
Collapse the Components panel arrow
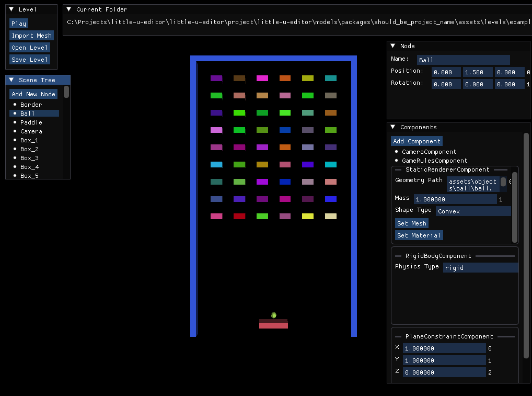click(x=393, y=127)
